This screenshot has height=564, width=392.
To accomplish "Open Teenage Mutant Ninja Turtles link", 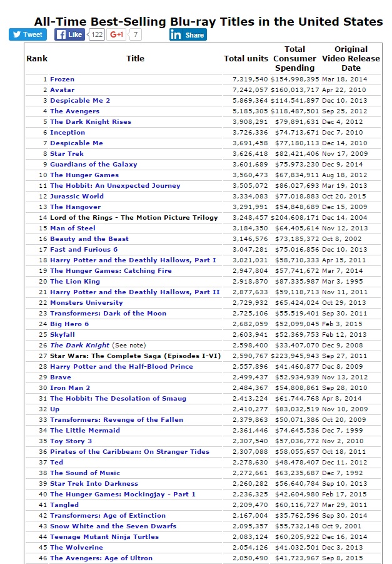I will click(x=104, y=537).
